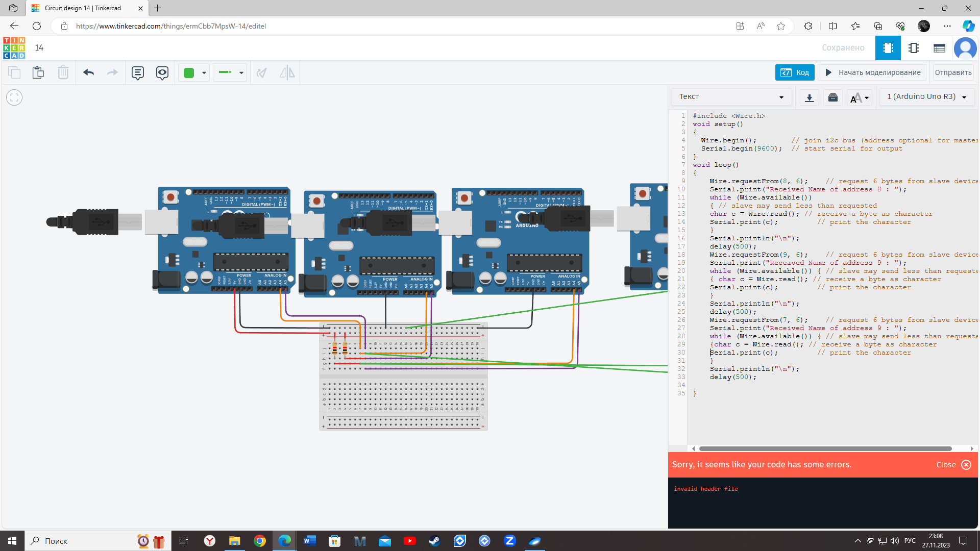Open the component list view
Image resolution: width=980 pixels, height=551 pixels.
point(939,48)
